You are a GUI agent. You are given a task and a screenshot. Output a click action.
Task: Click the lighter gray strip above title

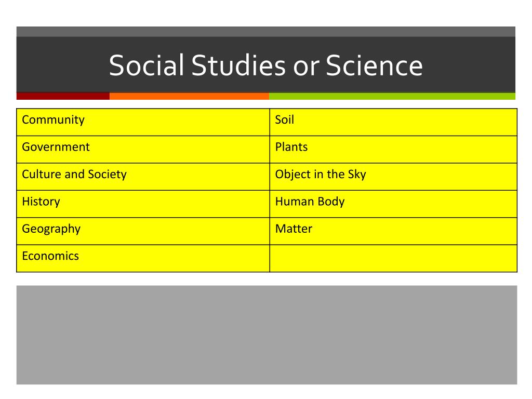[x=265, y=32]
